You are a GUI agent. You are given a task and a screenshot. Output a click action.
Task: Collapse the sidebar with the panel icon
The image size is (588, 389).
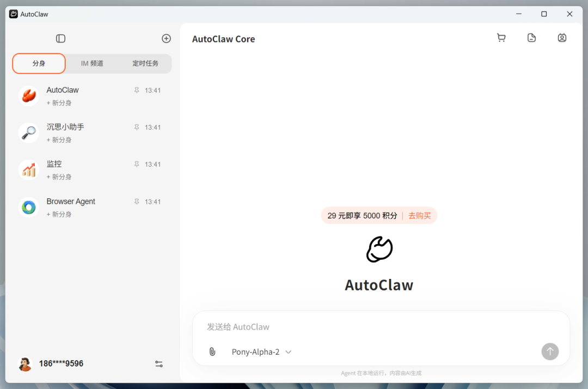[60, 39]
